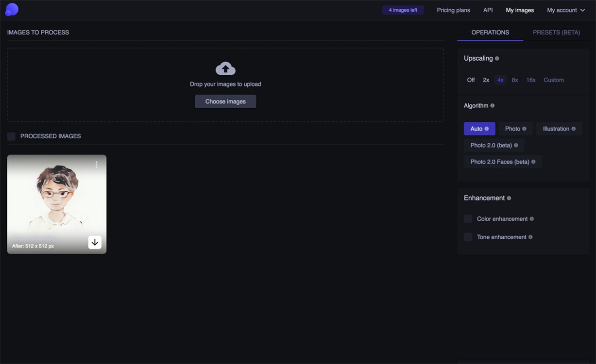Enable the Color enhancement checkbox

(x=468, y=219)
